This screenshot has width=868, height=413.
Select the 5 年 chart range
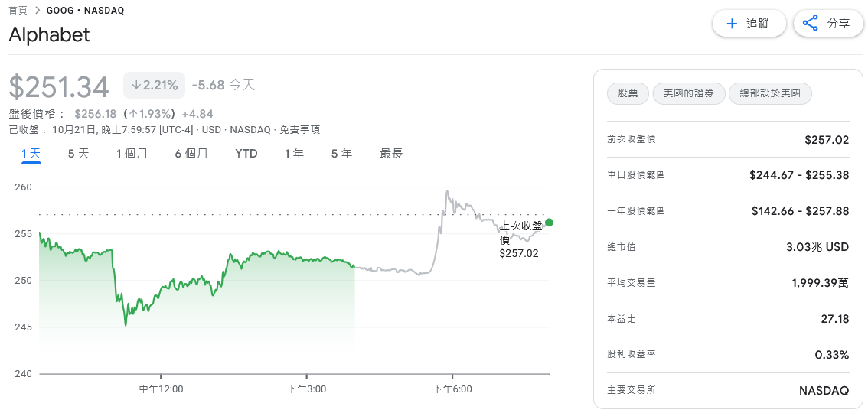pyautogui.click(x=341, y=154)
